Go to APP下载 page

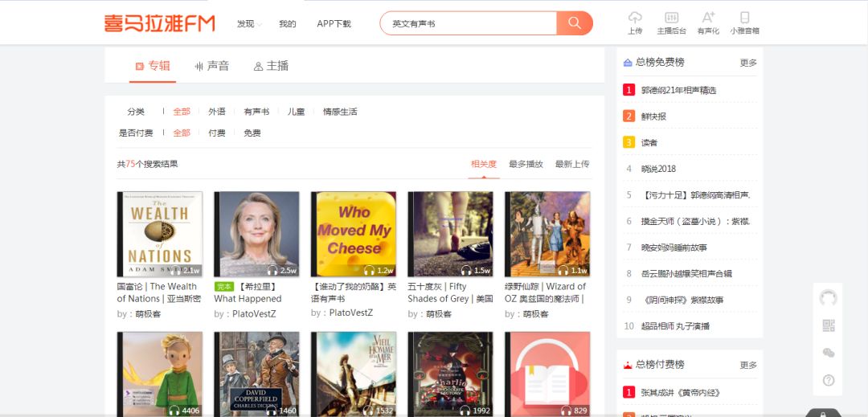point(334,24)
